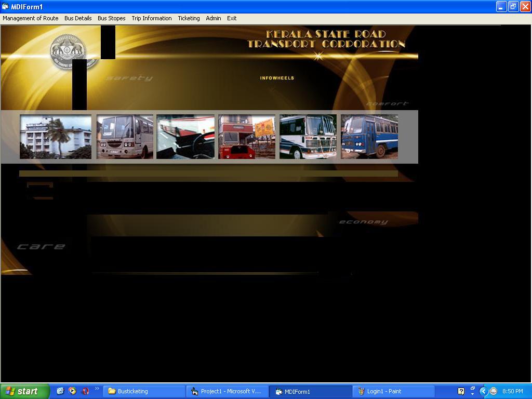
Task: Click the KSRTC elephant emblem logo
Action: tap(68, 51)
